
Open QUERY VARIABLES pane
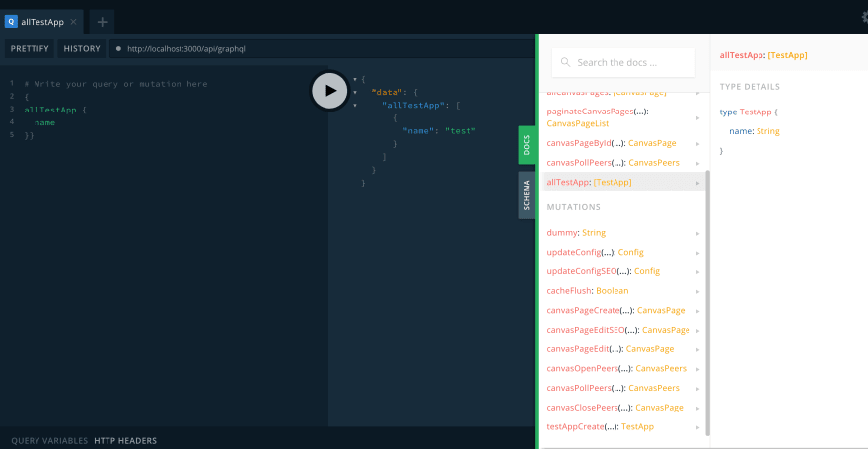49,441
